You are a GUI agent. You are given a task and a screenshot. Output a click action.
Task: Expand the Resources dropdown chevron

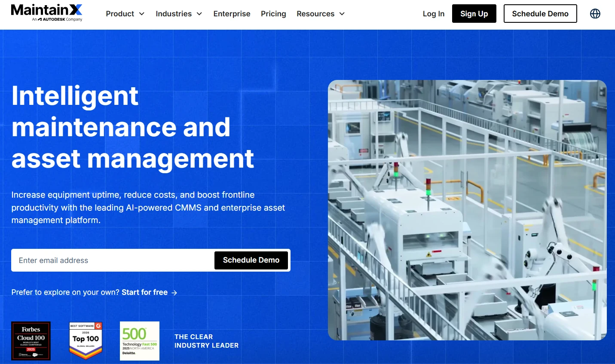[342, 14]
